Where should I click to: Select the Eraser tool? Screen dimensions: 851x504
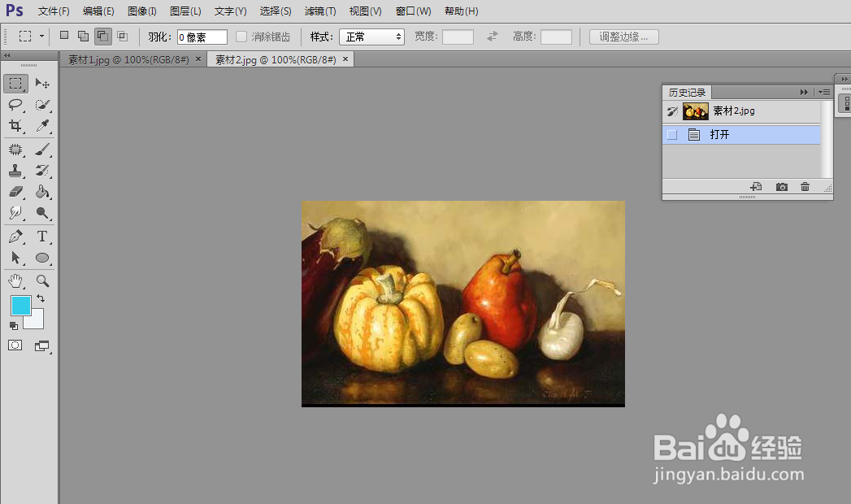[x=15, y=192]
